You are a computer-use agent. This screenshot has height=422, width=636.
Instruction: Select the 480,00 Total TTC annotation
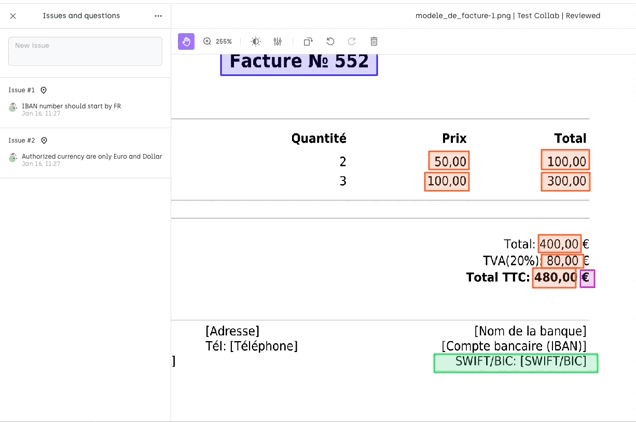554,278
